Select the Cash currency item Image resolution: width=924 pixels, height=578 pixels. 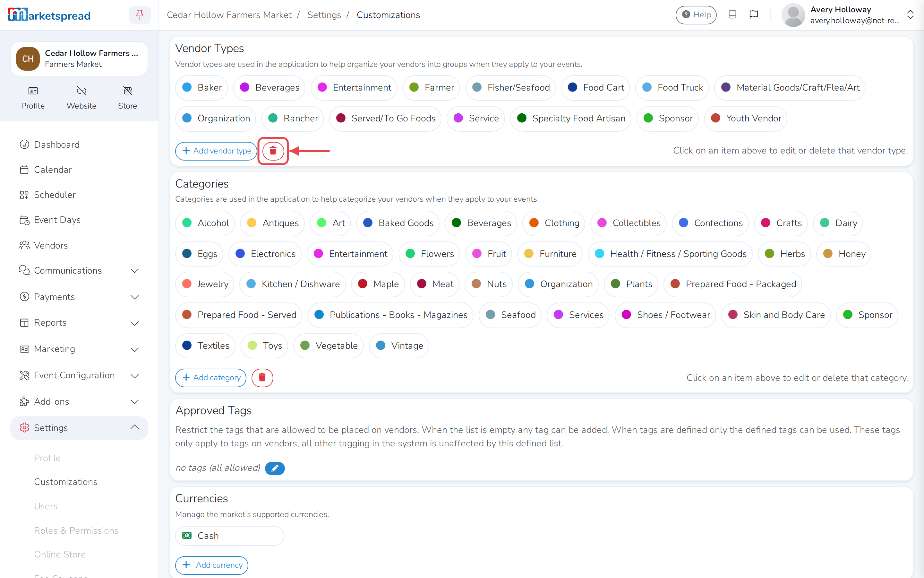229,536
